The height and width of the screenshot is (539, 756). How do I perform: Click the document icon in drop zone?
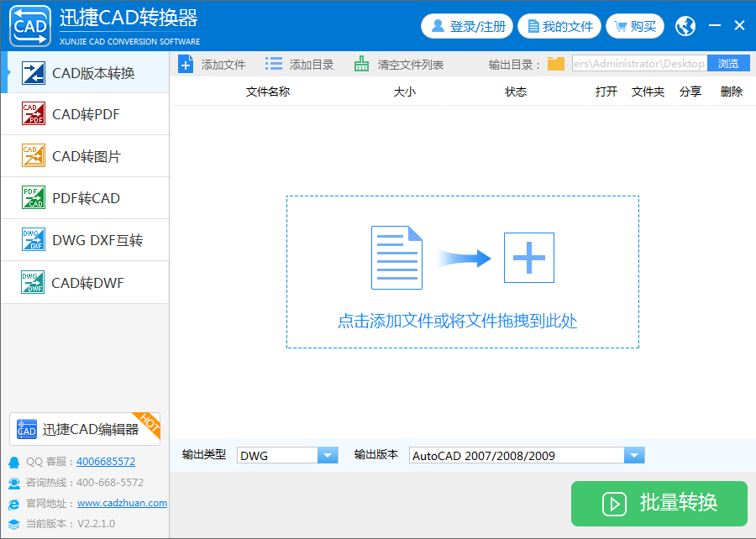(396, 258)
